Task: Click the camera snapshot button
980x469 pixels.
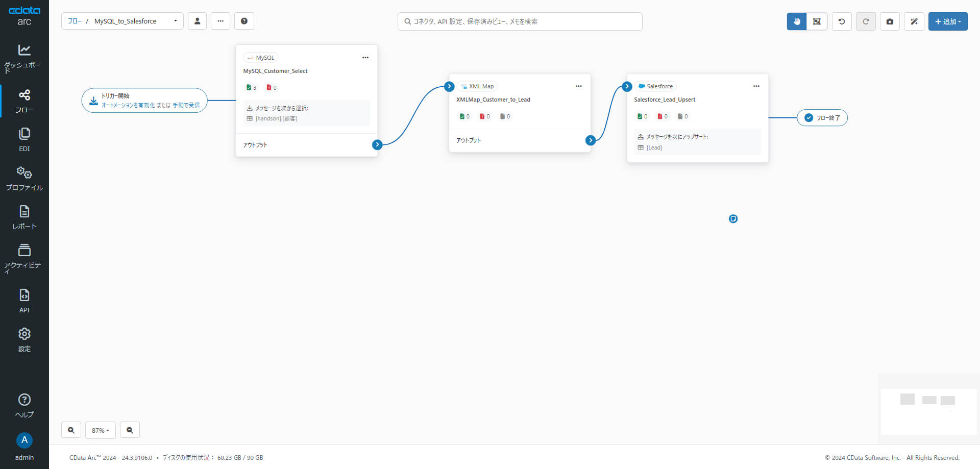Action: pos(890,21)
